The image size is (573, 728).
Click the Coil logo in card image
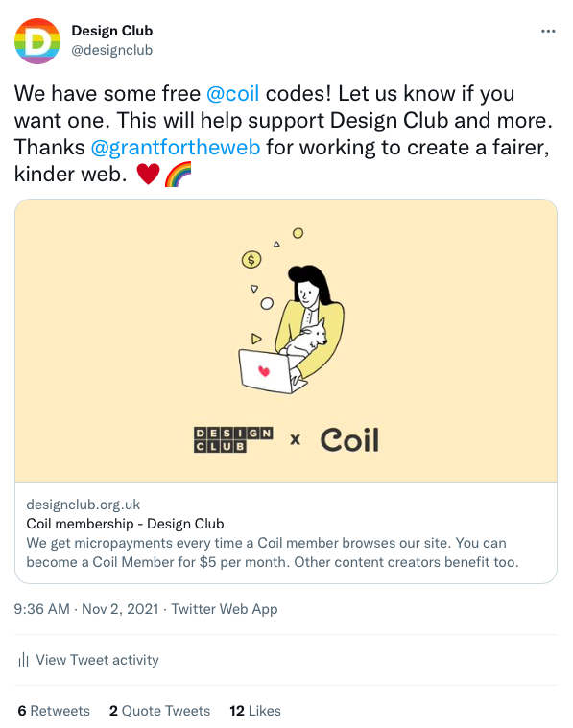point(349,439)
